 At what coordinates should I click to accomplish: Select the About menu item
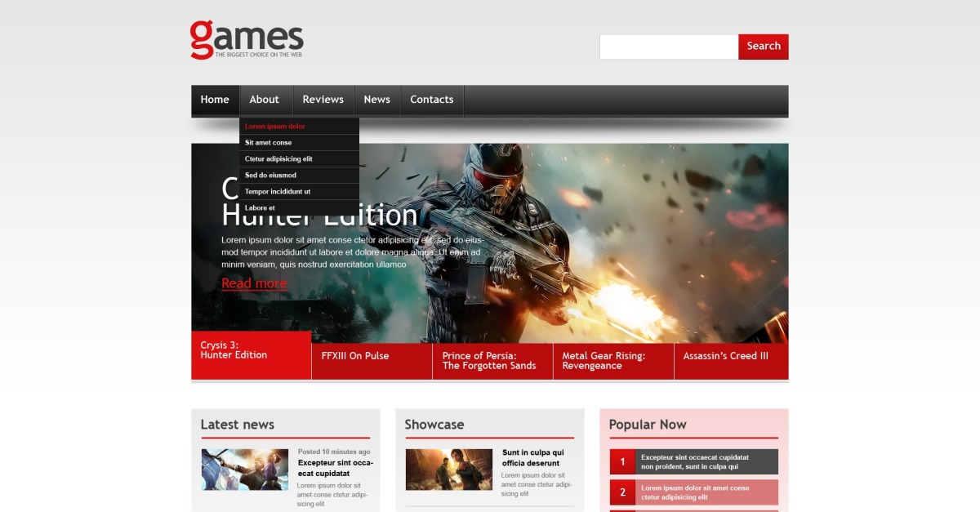(x=265, y=100)
